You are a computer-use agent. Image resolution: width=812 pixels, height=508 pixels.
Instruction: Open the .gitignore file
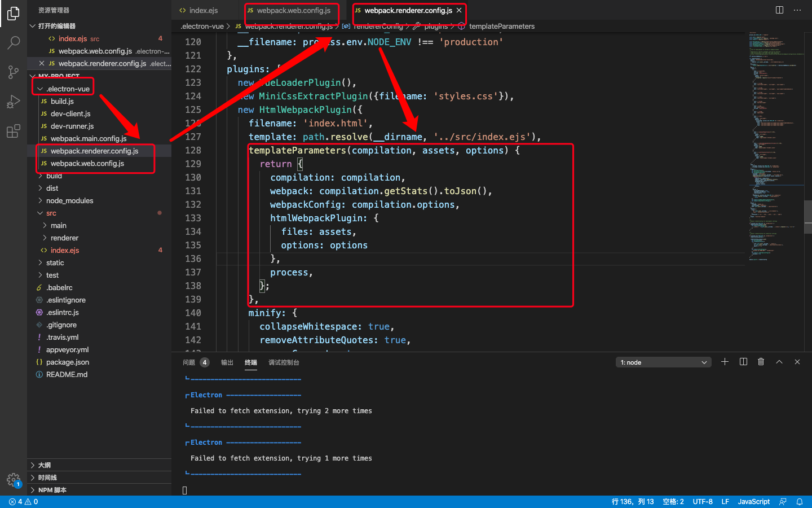99,325
